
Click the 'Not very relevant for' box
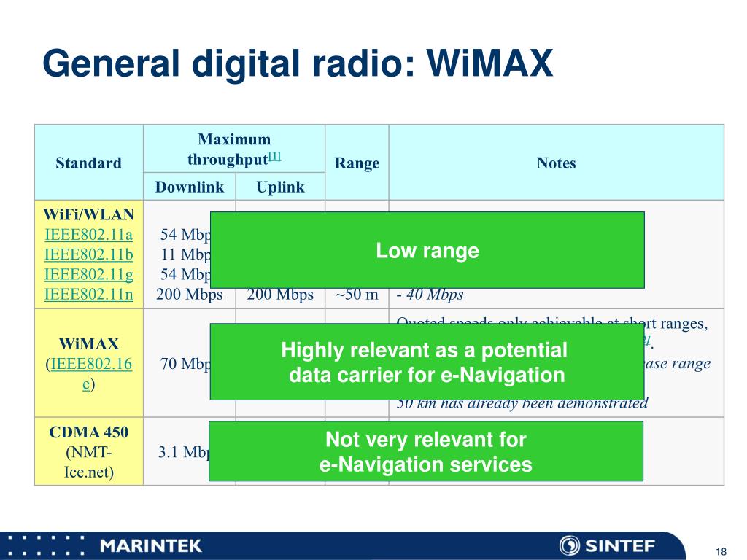coord(426,451)
